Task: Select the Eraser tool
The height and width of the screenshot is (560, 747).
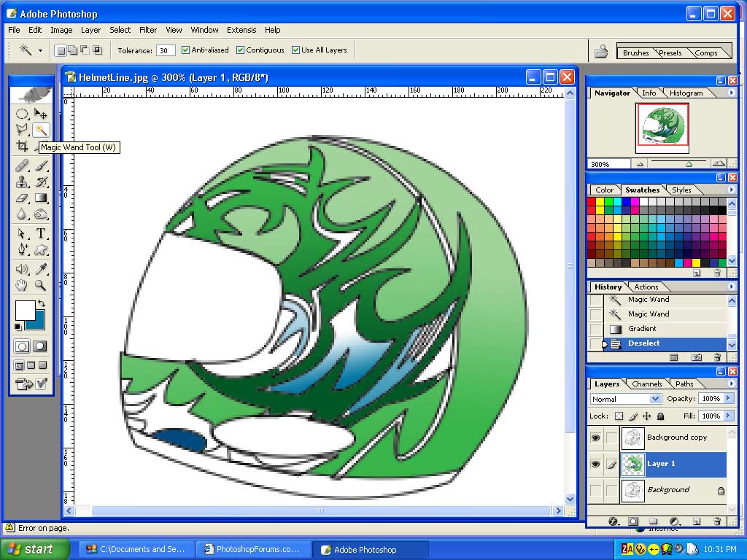Action: click(23, 198)
